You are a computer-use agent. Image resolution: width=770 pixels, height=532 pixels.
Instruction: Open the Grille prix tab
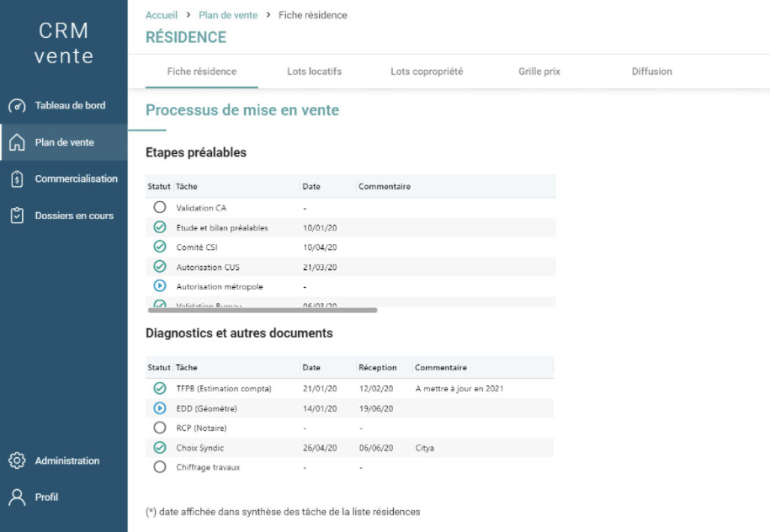pos(539,72)
